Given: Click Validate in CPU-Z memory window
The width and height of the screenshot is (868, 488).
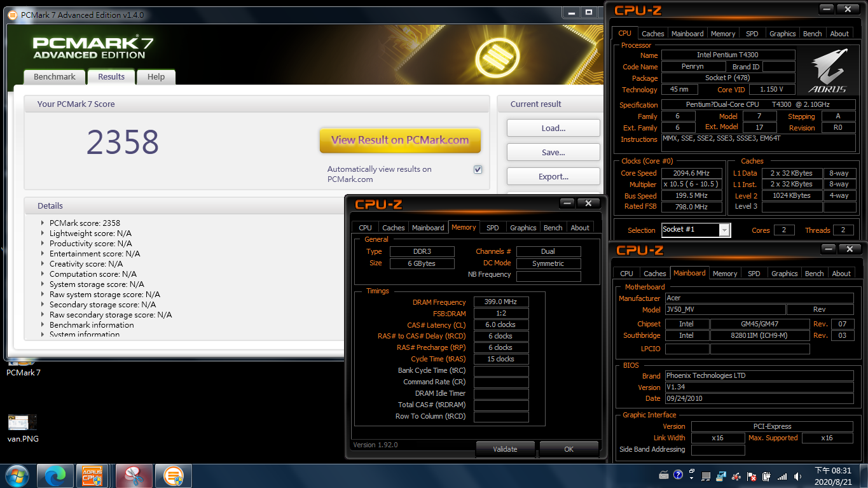Looking at the screenshot, I should pos(505,449).
